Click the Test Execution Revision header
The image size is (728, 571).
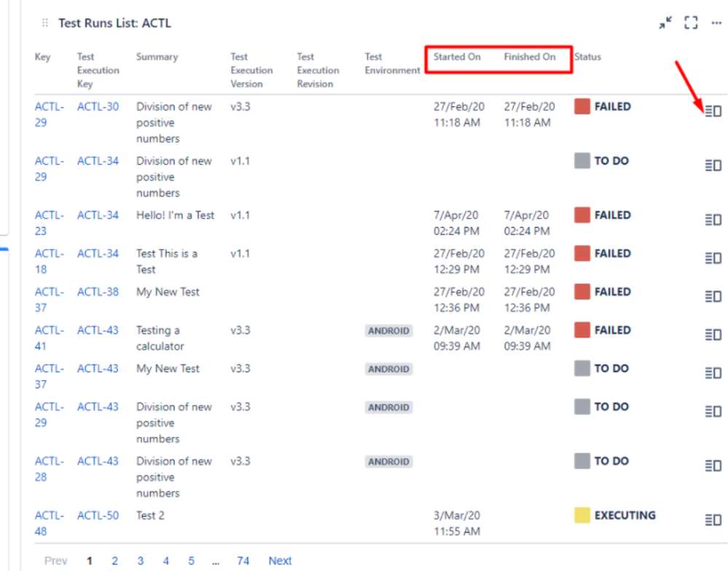(x=318, y=70)
